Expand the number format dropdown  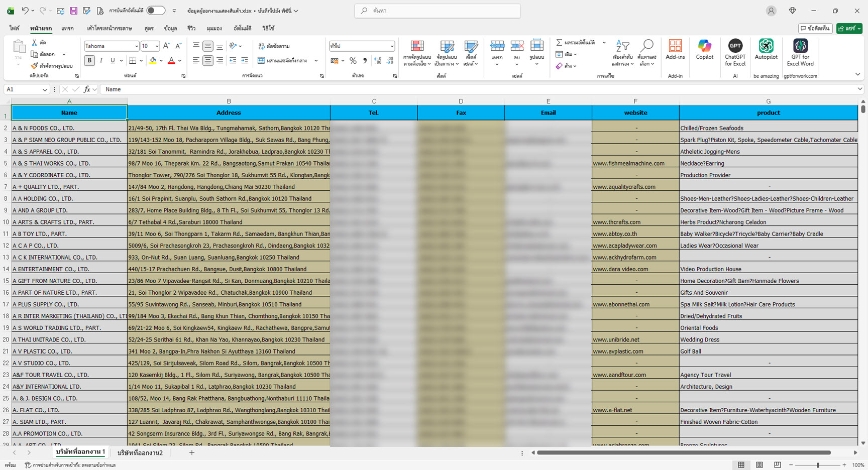392,46
